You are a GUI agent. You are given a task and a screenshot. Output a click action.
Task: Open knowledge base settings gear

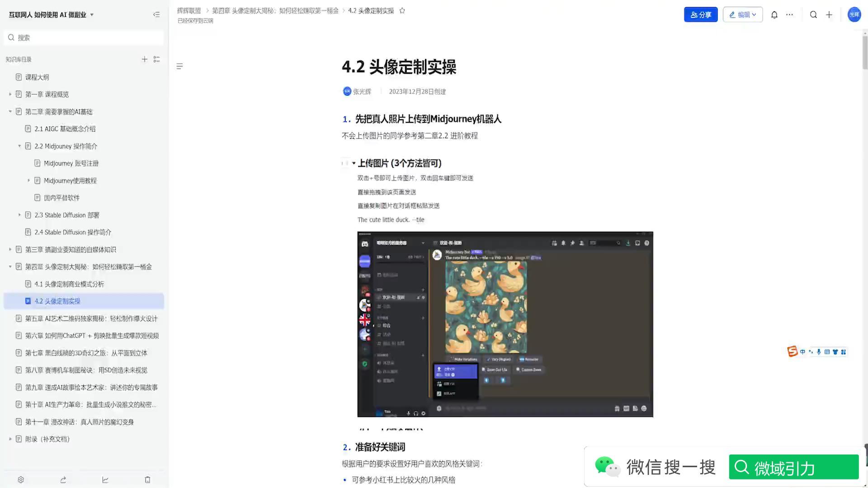pyautogui.click(x=21, y=479)
